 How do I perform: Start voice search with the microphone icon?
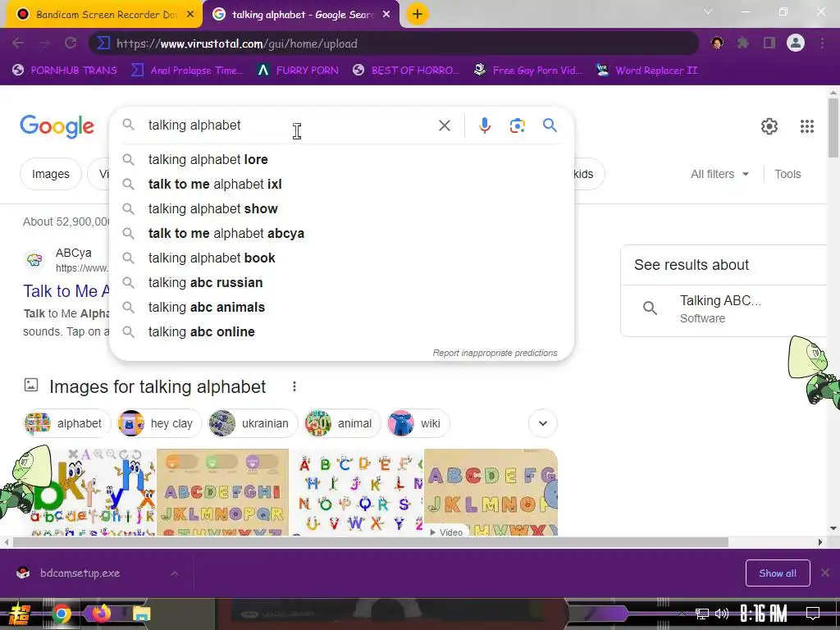coord(484,126)
